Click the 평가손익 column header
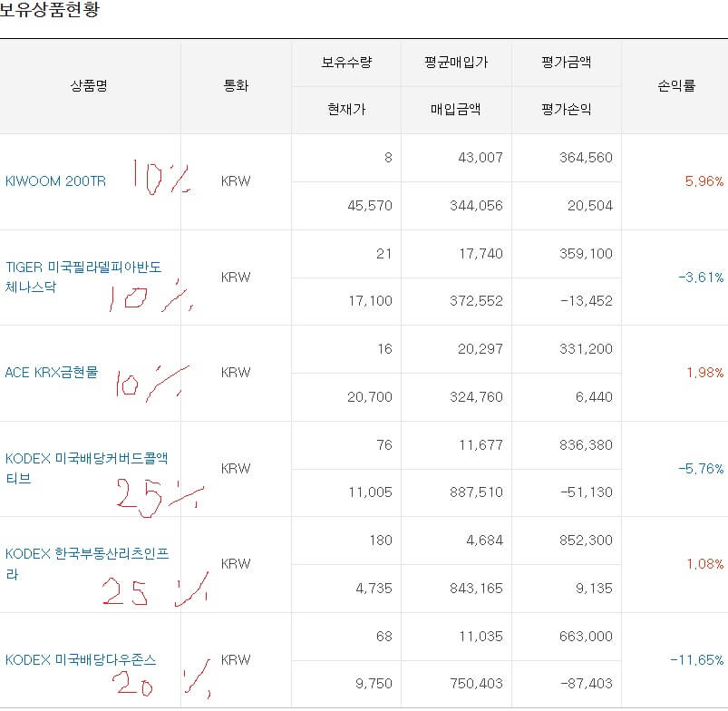 (x=566, y=110)
